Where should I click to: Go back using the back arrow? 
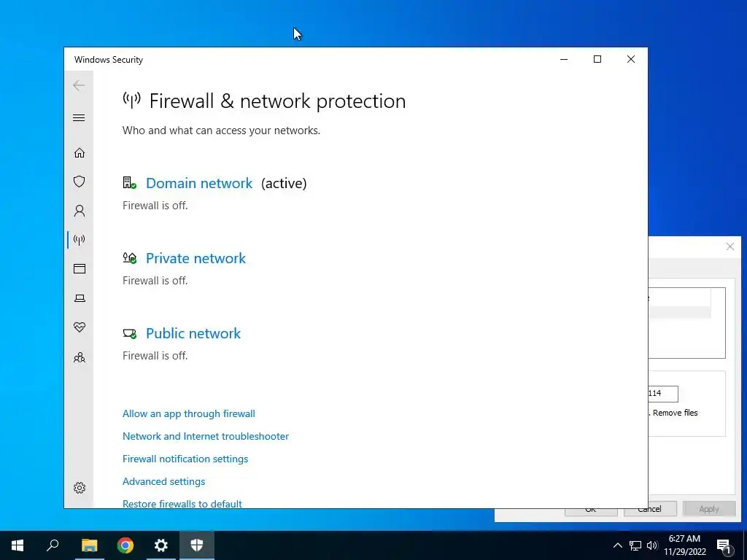79,85
